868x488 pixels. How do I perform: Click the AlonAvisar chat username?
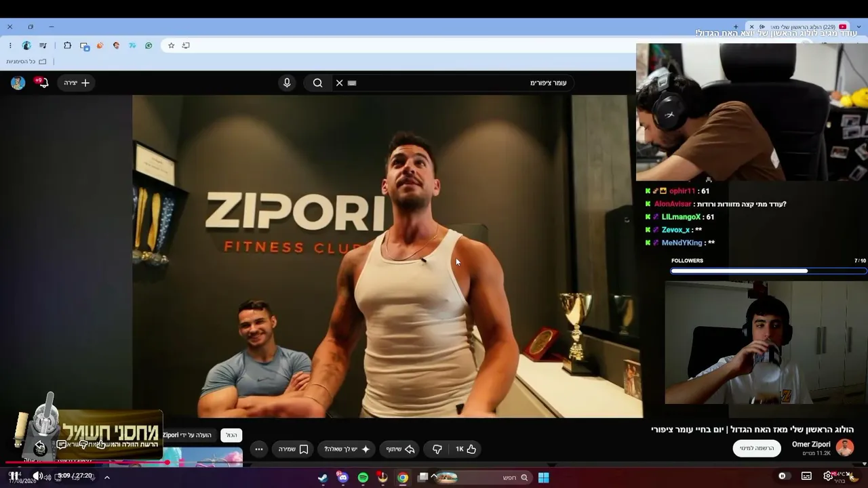pos(673,204)
